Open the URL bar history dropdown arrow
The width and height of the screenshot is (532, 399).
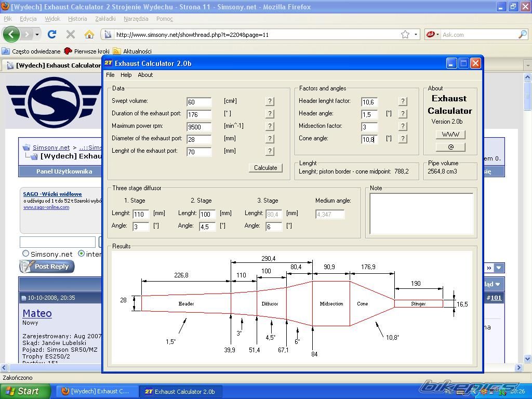(x=416, y=35)
